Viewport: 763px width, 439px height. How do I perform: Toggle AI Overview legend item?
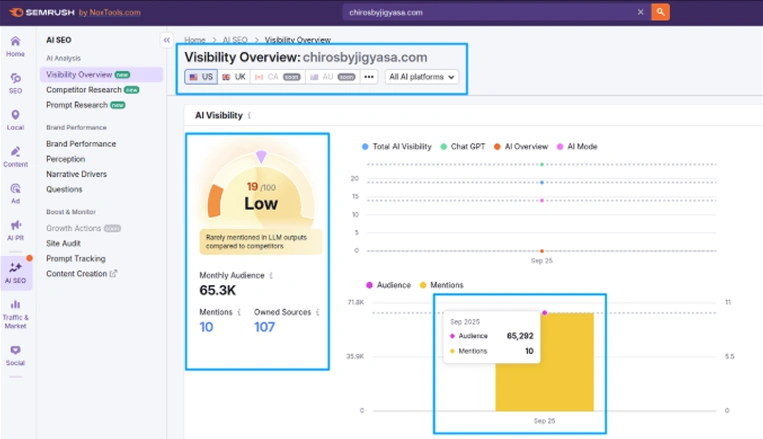point(521,146)
